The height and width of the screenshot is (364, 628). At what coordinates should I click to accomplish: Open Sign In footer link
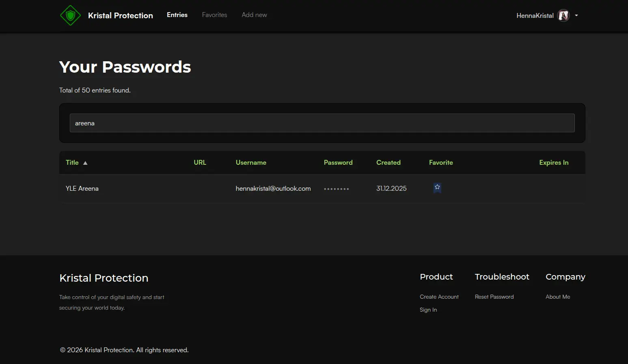pyautogui.click(x=428, y=310)
